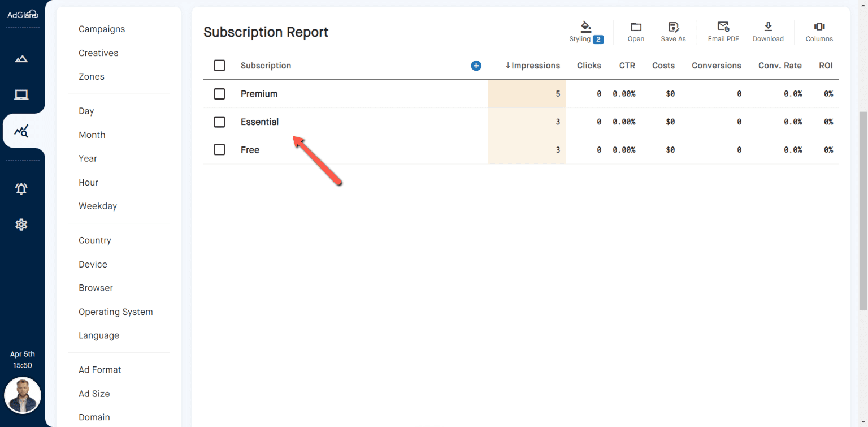The width and height of the screenshot is (868, 427).
Task: Select the Country dimension
Action: 94,240
